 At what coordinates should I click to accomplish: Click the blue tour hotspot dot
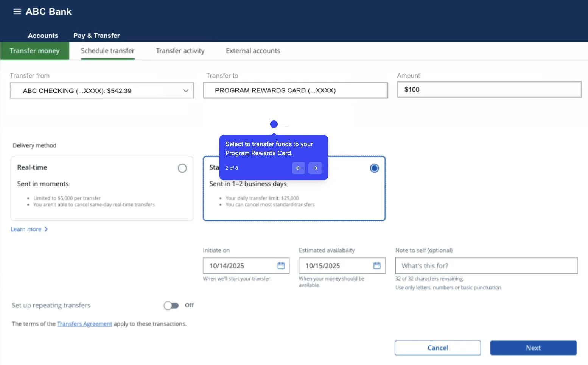(274, 124)
